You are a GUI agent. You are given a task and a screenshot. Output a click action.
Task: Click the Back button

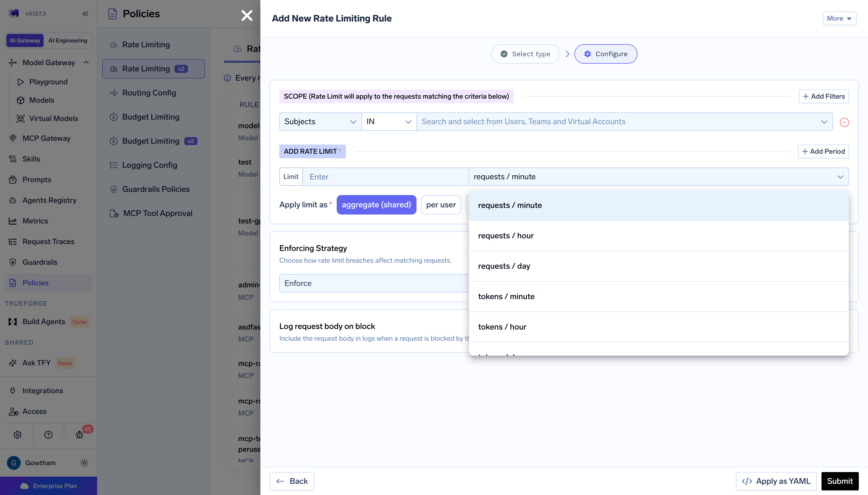(292, 482)
